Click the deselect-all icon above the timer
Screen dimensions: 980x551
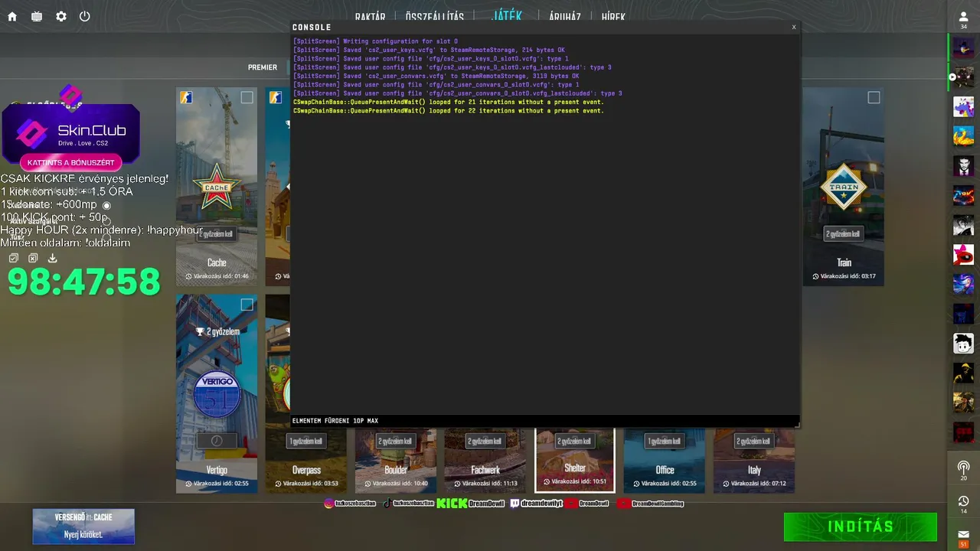(33, 259)
